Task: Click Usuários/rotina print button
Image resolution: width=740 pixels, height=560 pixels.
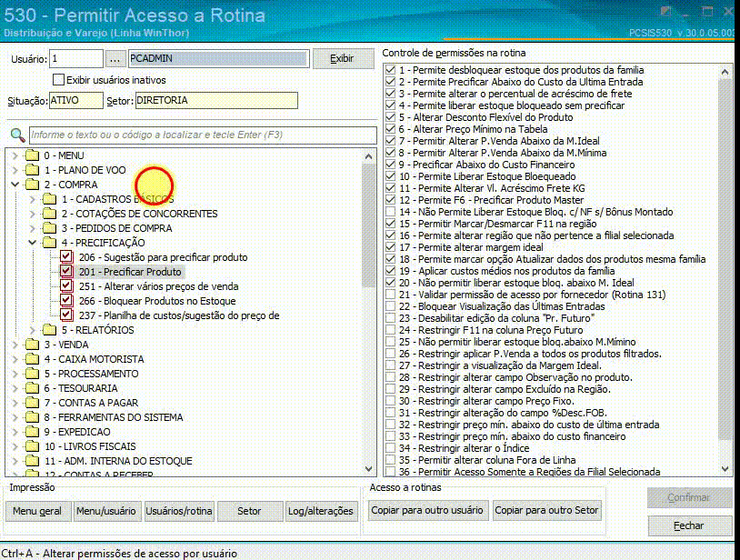Action: coord(179,511)
